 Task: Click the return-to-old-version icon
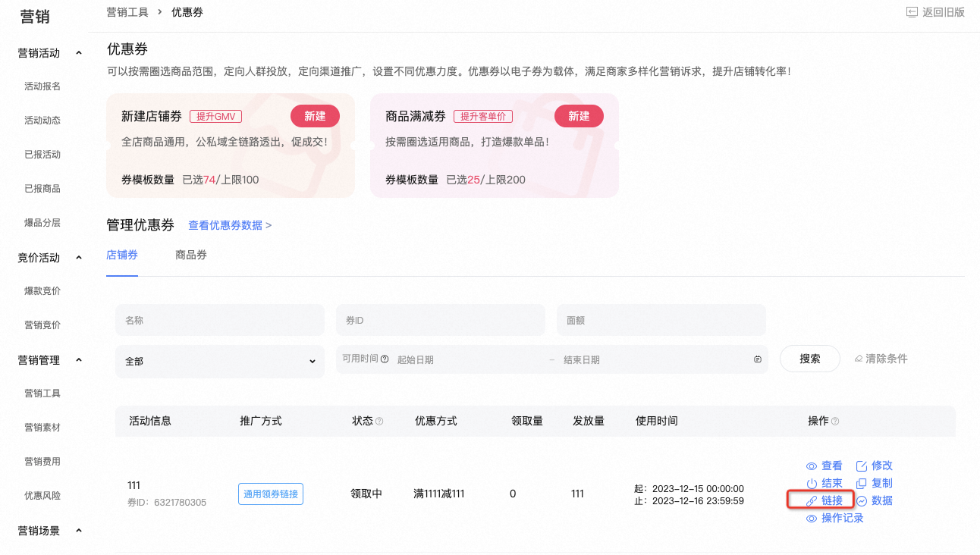pos(912,12)
